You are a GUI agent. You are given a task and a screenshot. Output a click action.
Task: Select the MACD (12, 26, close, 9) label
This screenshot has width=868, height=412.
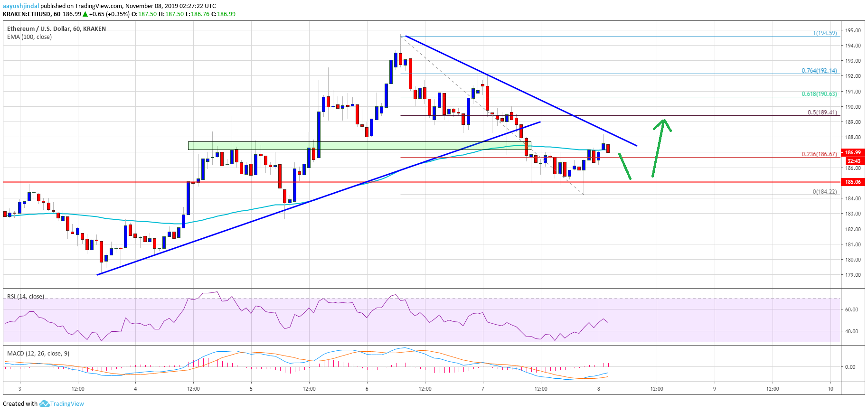[38, 354]
